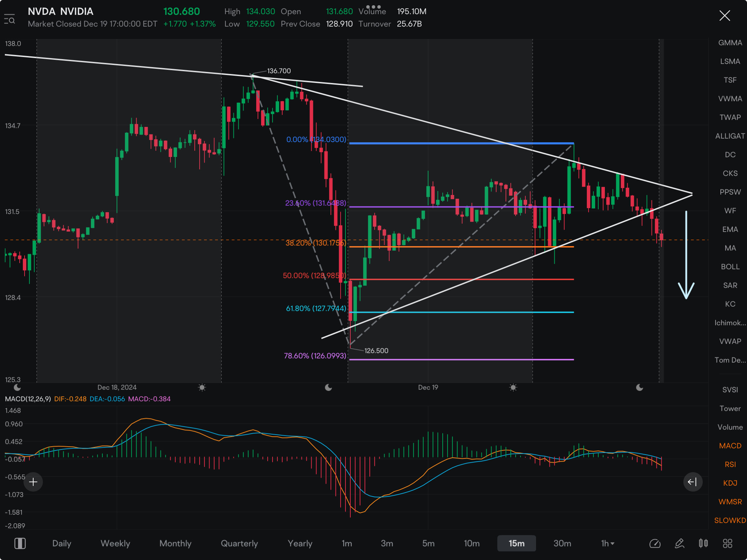The height and width of the screenshot is (560, 747).
Task: Switch to the Weekly timeframe
Action: coord(115,543)
